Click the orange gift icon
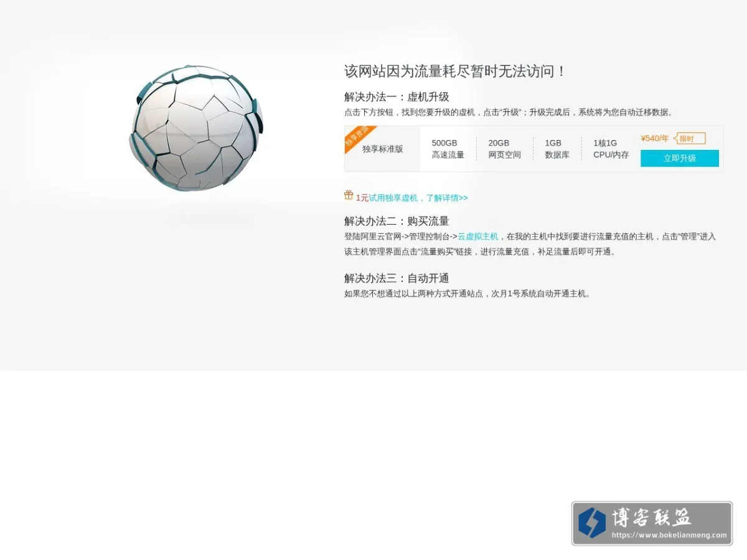Screen dimensions: 747x560 tap(349, 195)
